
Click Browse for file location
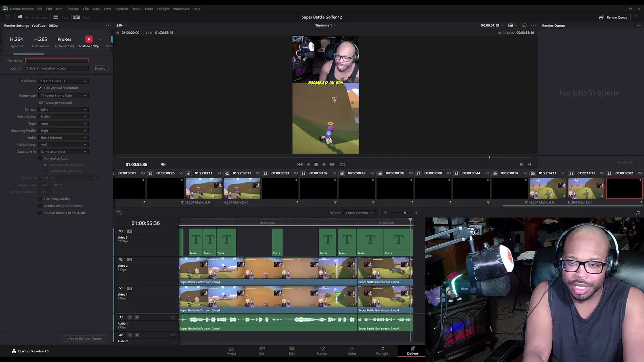click(100, 68)
